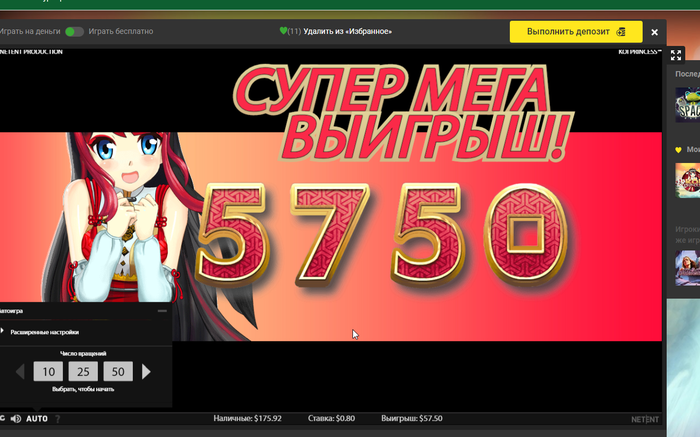Switch the game to fullscreen mode
This screenshot has height=437, width=700.
click(x=676, y=55)
